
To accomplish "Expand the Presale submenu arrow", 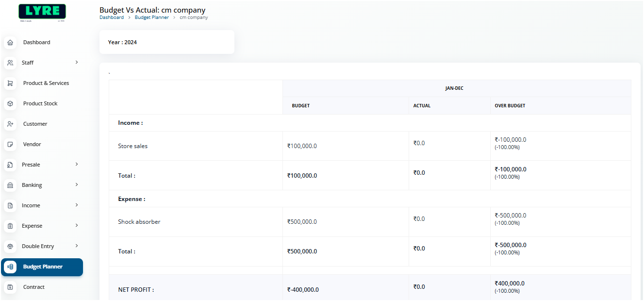I will coord(77,165).
